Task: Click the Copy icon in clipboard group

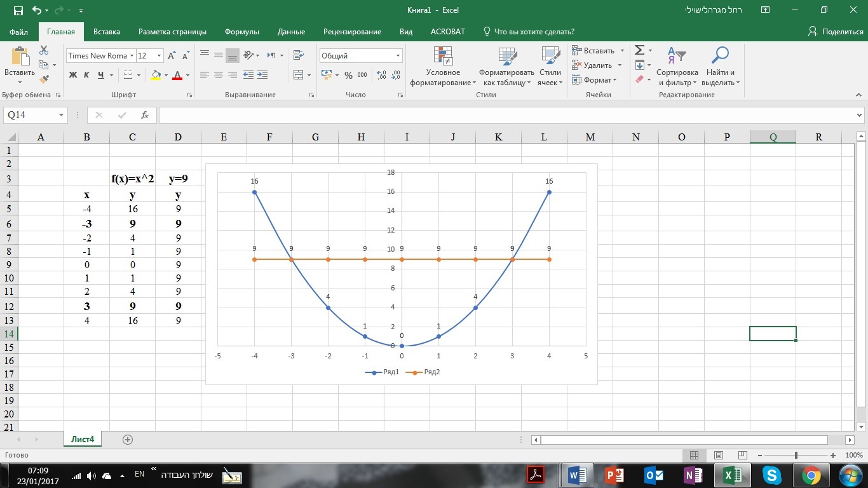Action: tap(43, 65)
